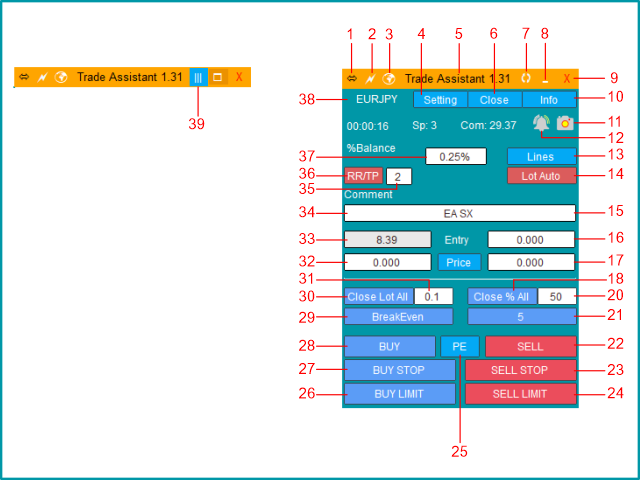This screenshot has height=480, width=640.
Task: Click the Close Lot All button
Action: click(x=379, y=296)
